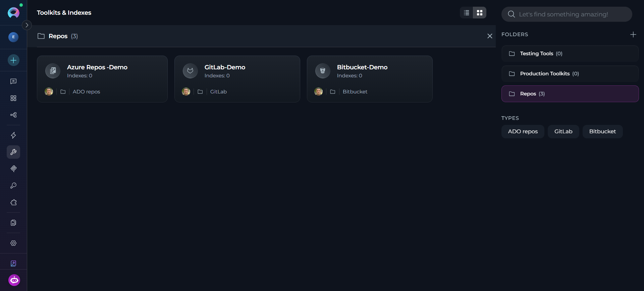Click the author avatar on Bitbucket-Demo card
This screenshot has height=291, width=644.
coord(319,92)
